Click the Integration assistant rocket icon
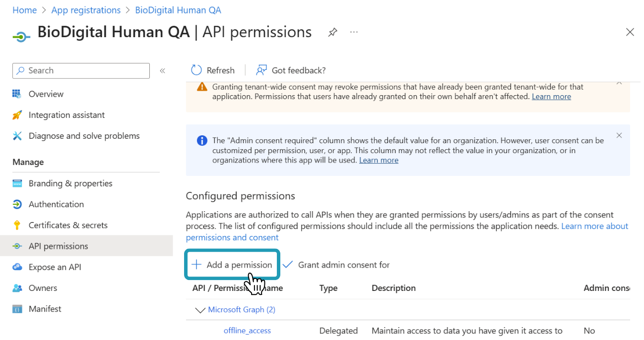This screenshot has height=340, width=644. [x=17, y=115]
